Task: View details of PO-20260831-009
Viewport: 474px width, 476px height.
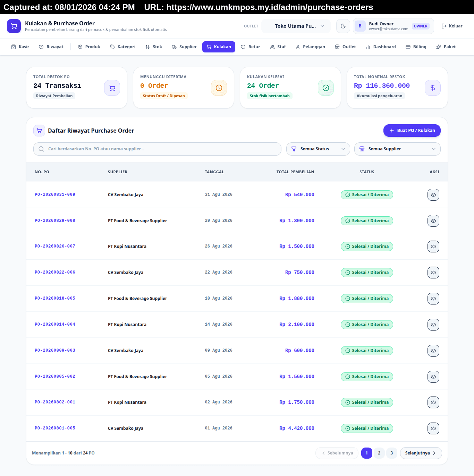Action: 433,195
